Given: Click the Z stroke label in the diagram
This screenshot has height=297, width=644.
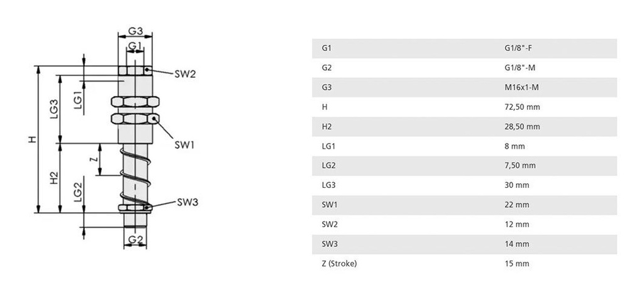Looking at the screenshot, I should click(x=93, y=159).
